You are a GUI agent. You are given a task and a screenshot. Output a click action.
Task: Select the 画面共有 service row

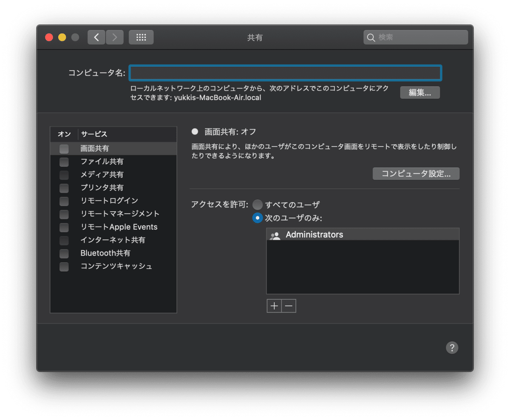[x=113, y=149]
